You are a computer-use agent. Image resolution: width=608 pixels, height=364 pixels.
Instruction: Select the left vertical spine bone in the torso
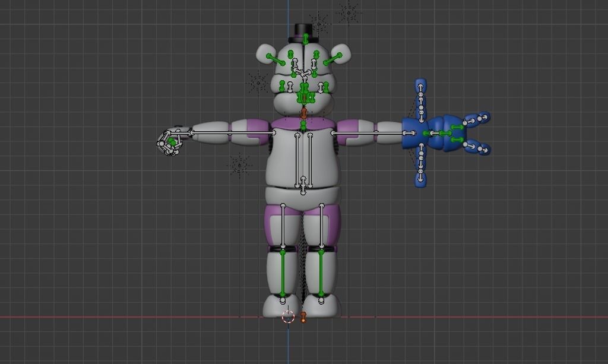coord(297,160)
